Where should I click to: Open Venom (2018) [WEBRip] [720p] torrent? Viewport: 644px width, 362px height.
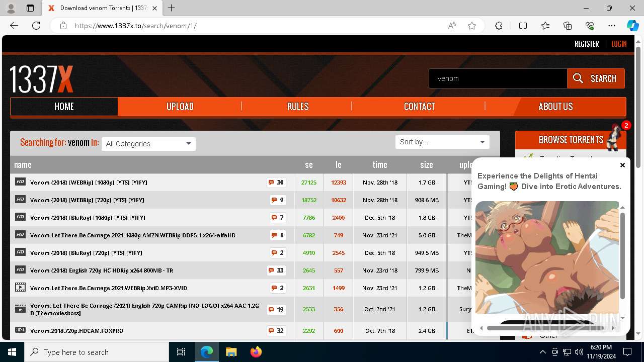click(x=87, y=200)
